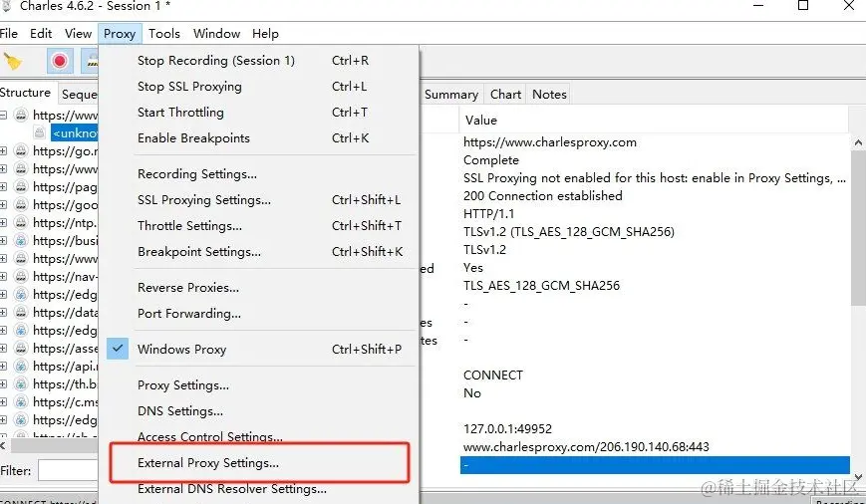
Task: Click the globe icon beside https://pag
Action: click(x=21, y=186)
